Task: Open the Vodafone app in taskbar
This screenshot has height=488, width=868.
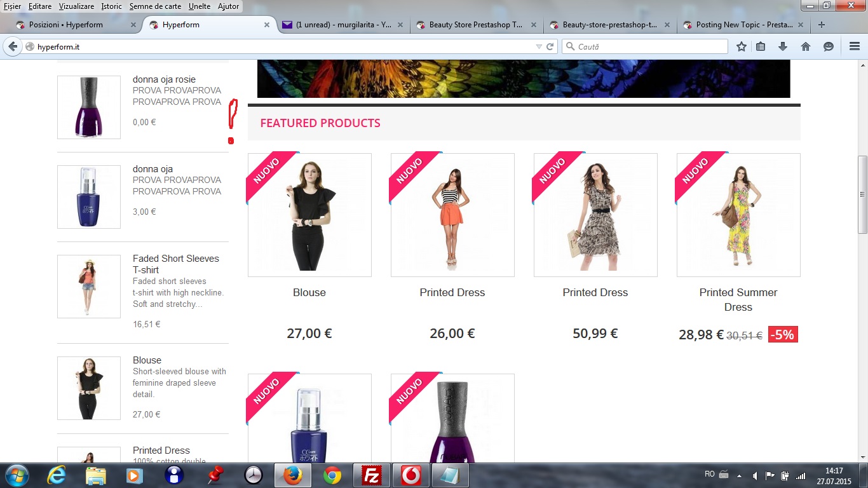Action: 410,475
